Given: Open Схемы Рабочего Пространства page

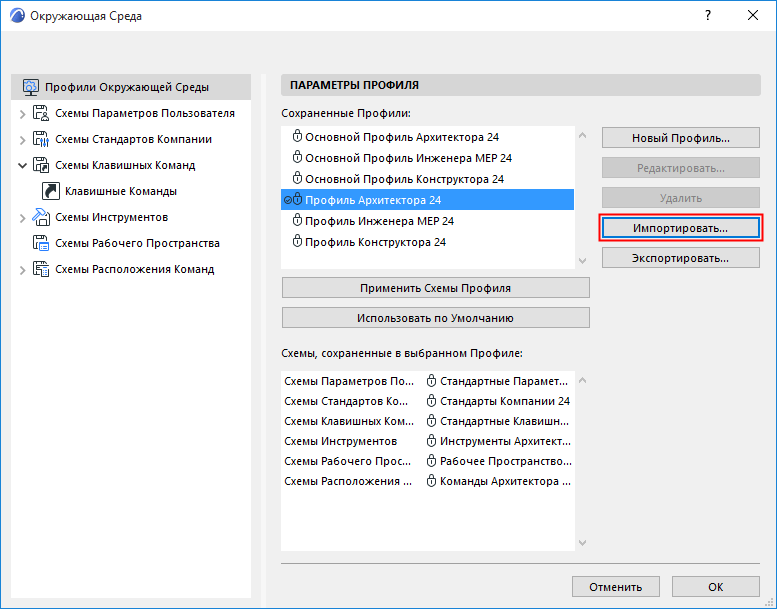Looking at the screenshot, I should point(137,243).
